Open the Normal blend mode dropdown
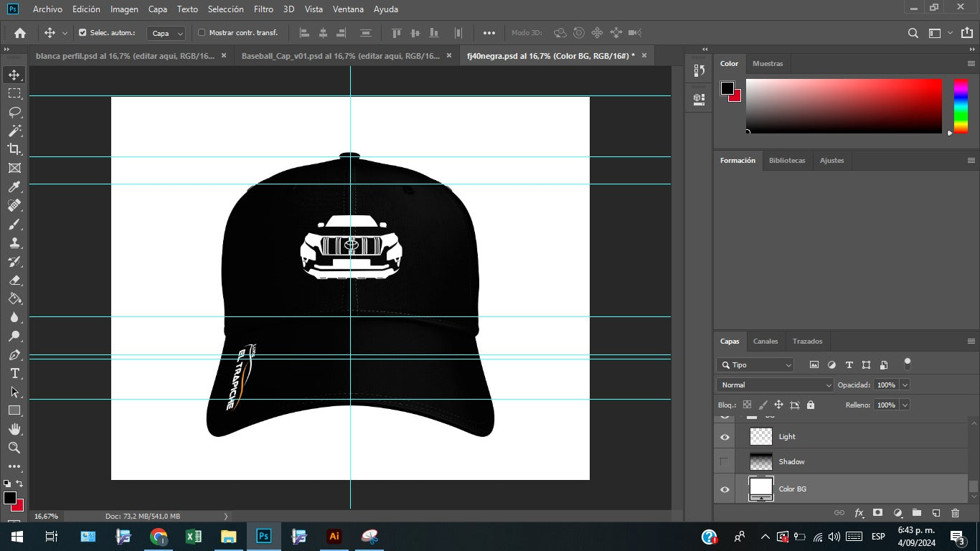This screenshot has height=551, width=980. point(775,385)
